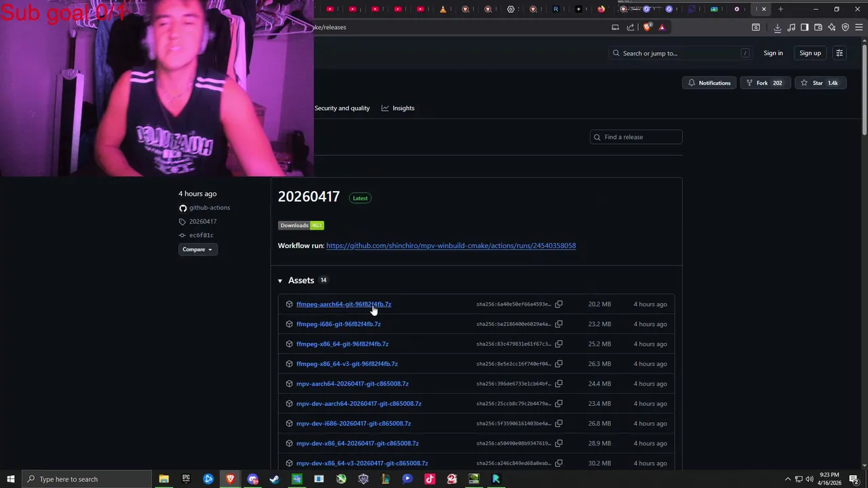Open the Compare dropdown
Screen dimensions: 868x488
click(197, 249)
